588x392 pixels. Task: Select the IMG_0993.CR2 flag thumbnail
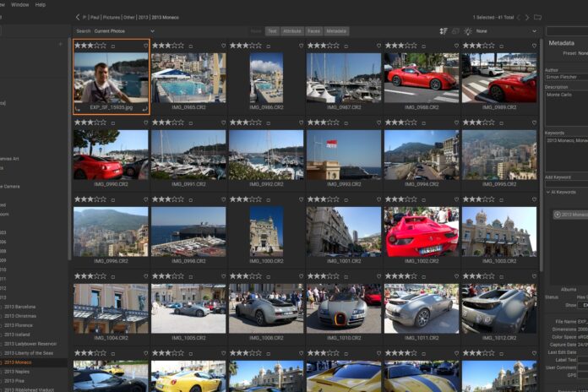344,155
